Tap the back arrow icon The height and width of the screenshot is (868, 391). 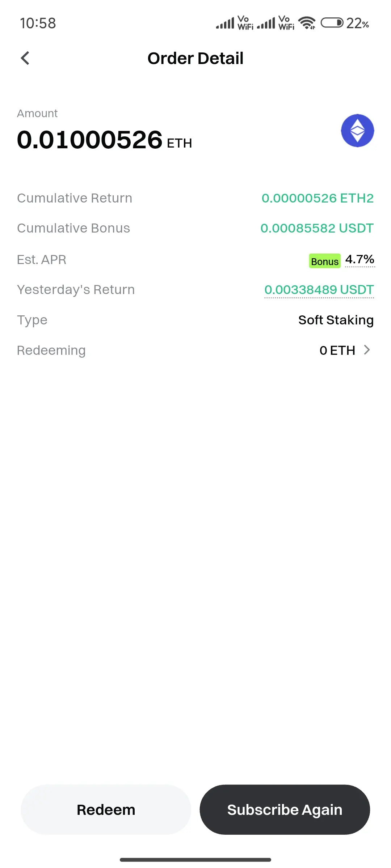(x=25, y=58)
